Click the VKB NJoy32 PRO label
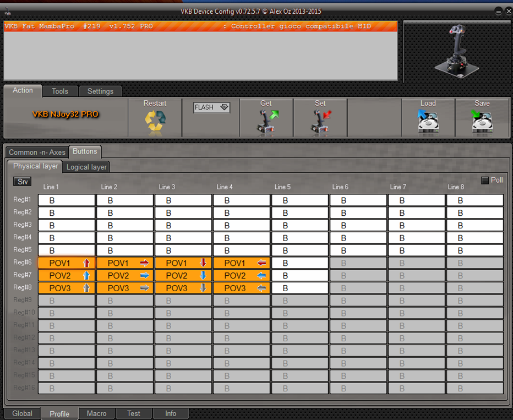 66,114
